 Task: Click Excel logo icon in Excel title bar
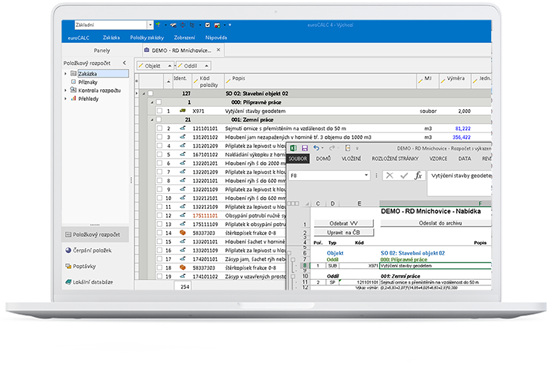(293, 148)
